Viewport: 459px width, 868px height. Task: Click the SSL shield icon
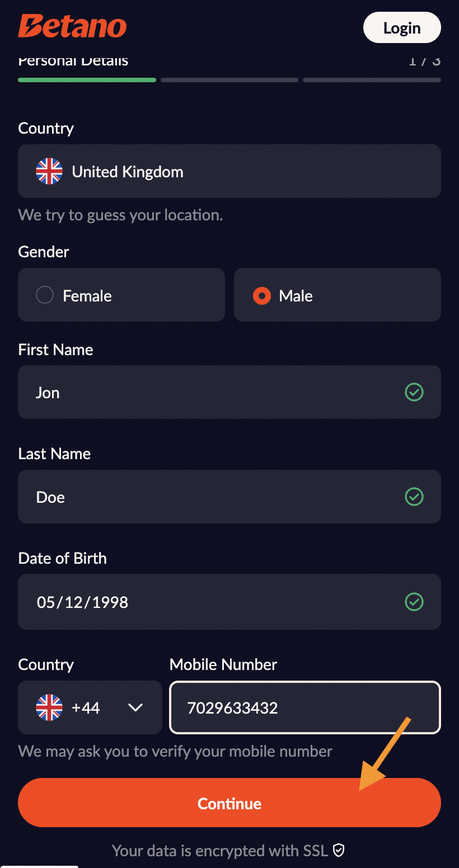click(339, 851)
